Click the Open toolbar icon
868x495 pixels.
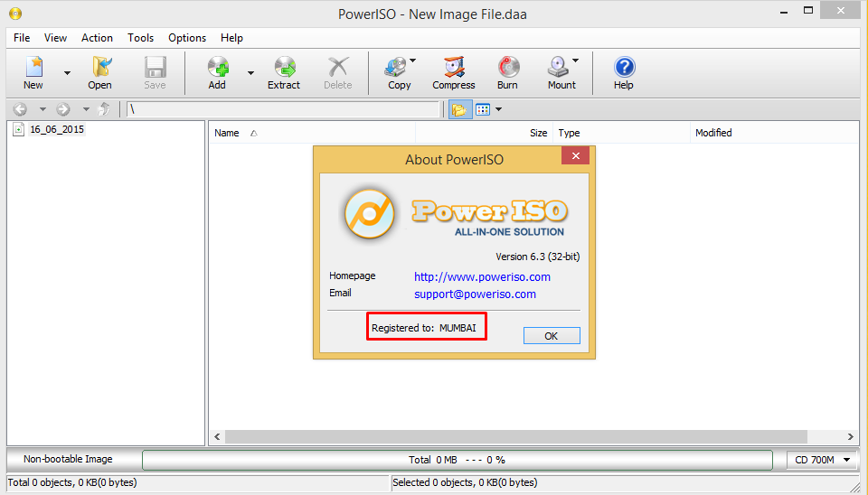click(x=100, y=72)
